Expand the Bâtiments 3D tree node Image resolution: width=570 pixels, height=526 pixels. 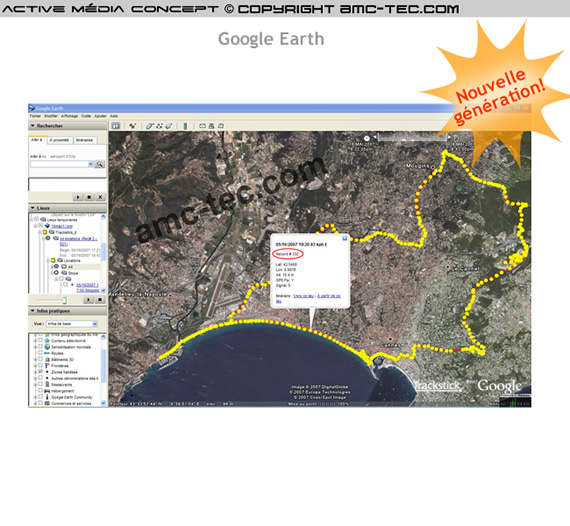pyautogui.click(x=35, y=359)
